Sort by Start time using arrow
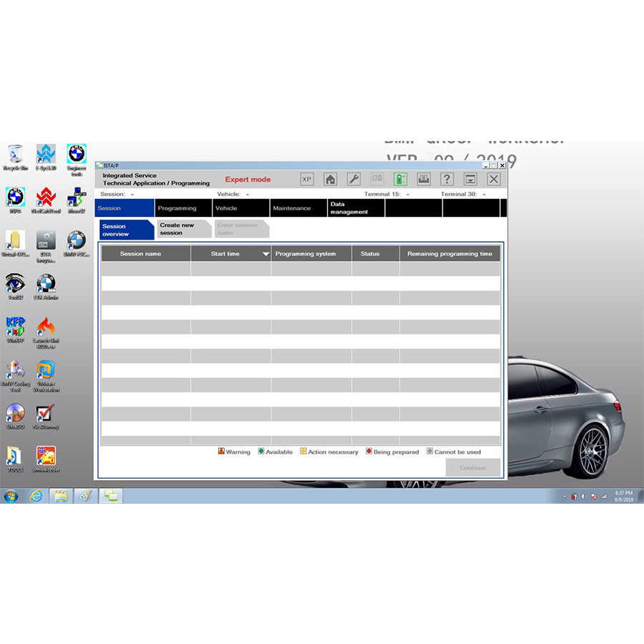The width and height of the screenshot is (644, 644). [x=265, y=254]
